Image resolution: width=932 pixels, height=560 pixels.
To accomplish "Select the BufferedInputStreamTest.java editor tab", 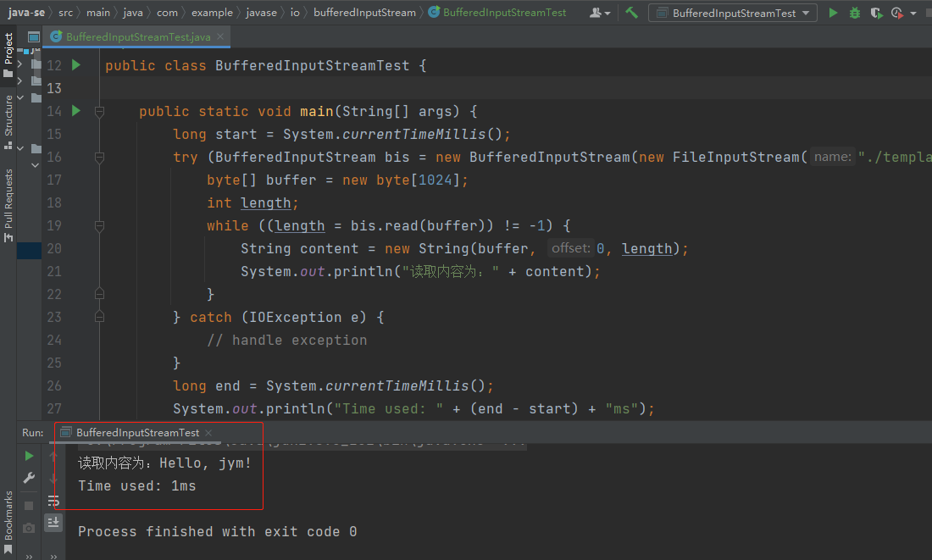I will 138,37.
